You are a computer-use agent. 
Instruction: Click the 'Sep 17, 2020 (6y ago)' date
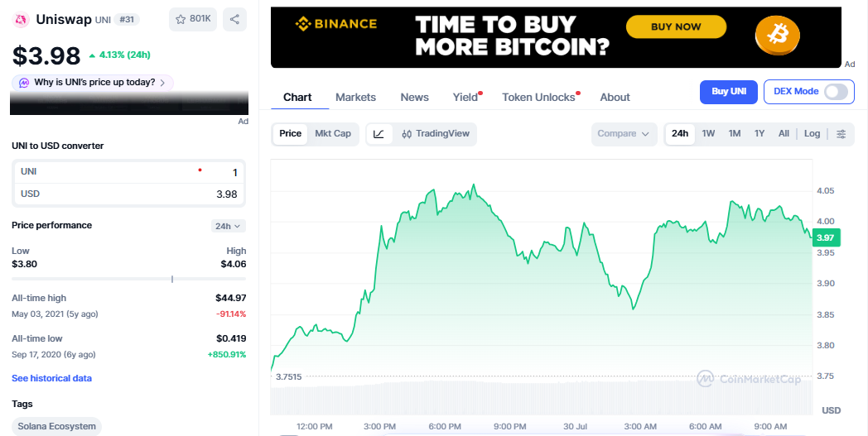pyautogui.click(x=54, y=355)
